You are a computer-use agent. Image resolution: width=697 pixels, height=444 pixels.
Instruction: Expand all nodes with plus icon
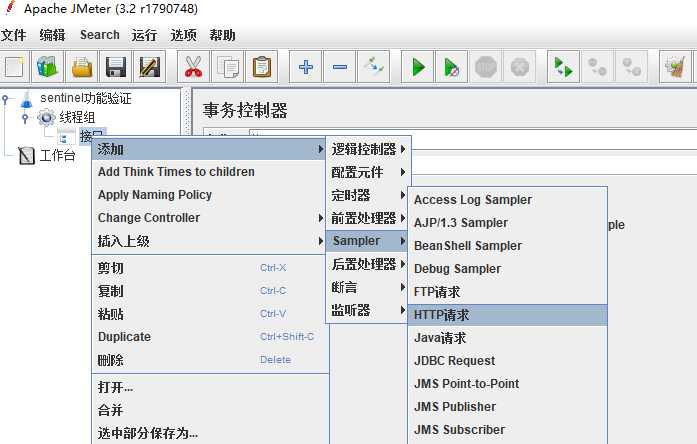point(306,67)
